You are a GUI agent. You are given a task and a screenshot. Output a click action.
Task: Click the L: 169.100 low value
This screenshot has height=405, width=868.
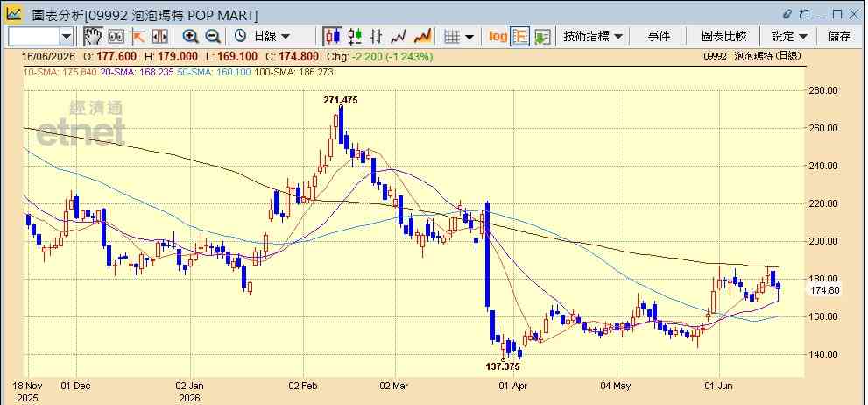[231, 57]
